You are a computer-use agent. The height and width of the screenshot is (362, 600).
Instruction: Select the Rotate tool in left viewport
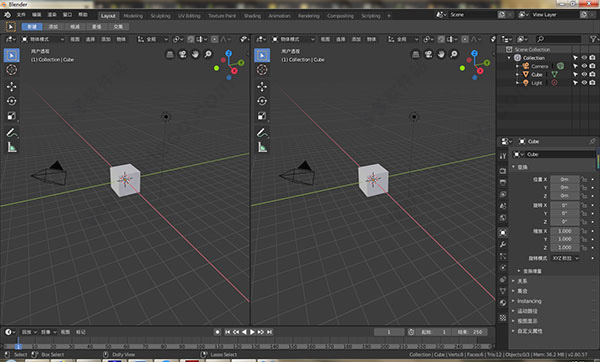(x=11, y=101)
